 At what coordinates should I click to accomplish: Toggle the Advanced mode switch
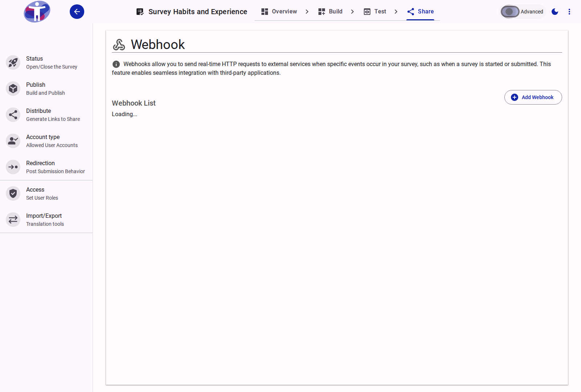click(x=510, y=12)
